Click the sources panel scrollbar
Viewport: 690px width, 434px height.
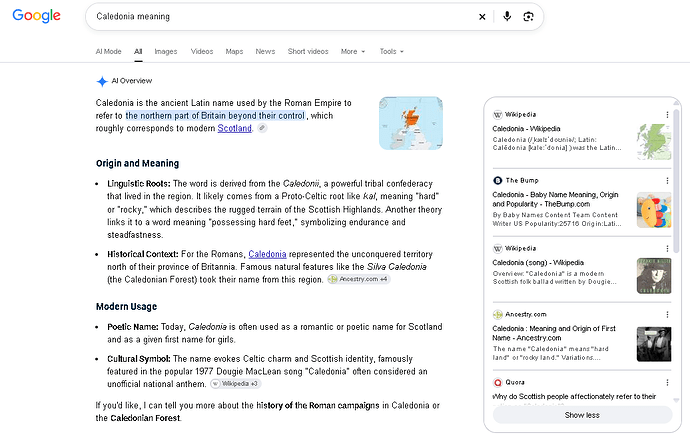tap(676, 180)
